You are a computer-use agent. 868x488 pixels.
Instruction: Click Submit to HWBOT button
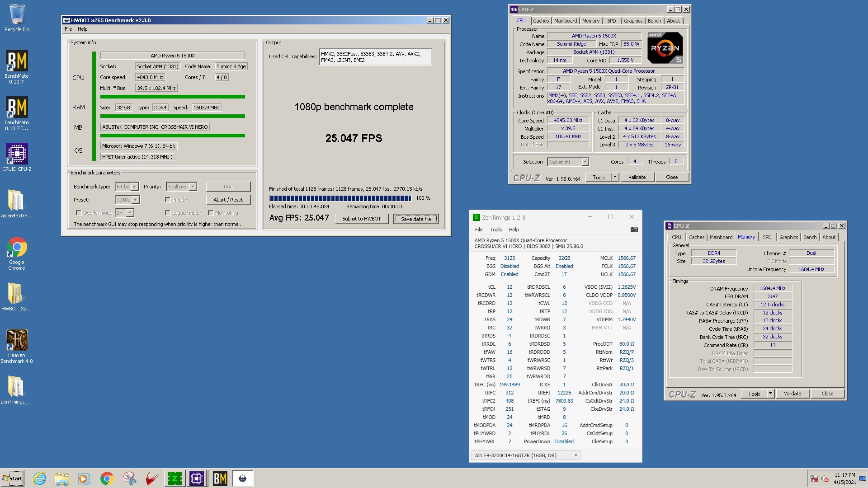[362, 219]
